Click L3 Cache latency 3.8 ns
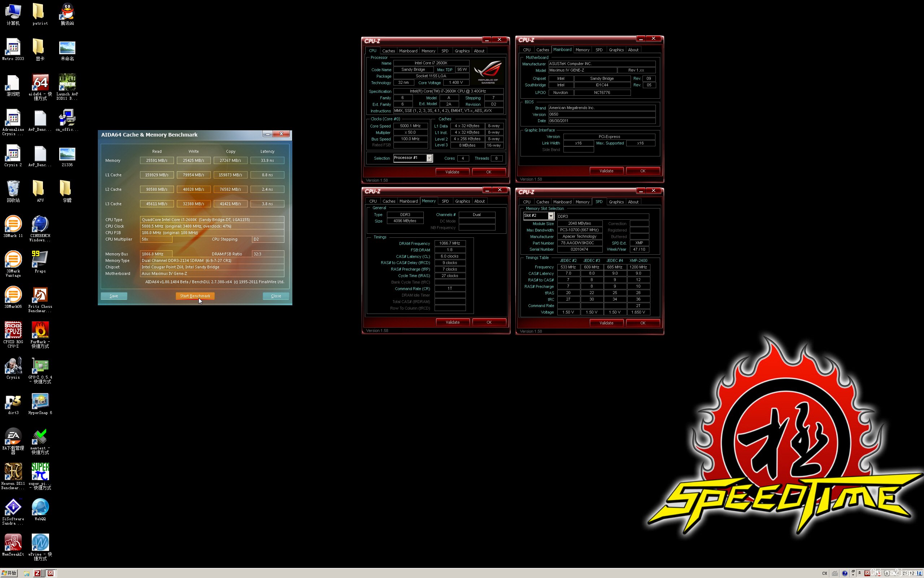 pyautogui.click(x=267, y=204)
